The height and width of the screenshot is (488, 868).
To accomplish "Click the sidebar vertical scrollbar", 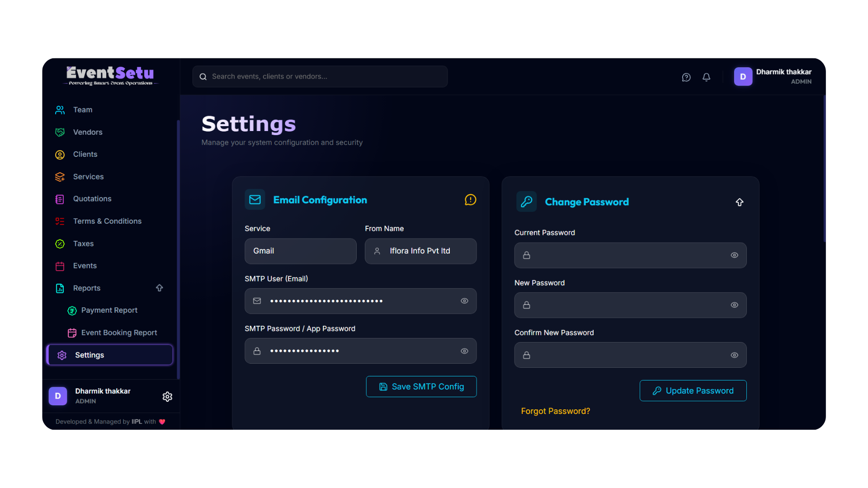I will (x=178, y=249).
